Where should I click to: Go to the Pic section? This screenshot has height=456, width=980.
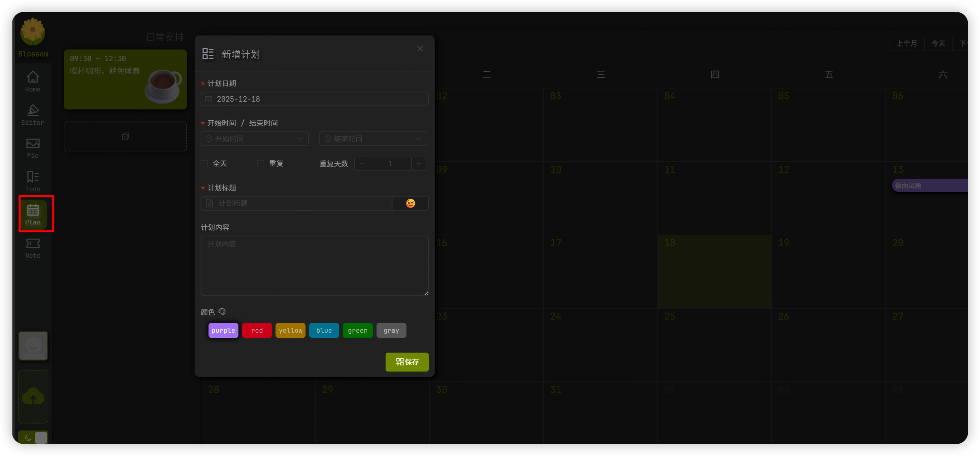point(33,148)
